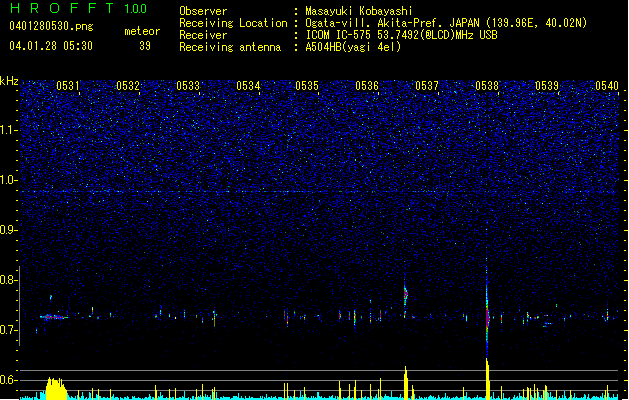This screenshot has height=400, width=629.
Task: Click the meteor label
Action: coord(142,31)
